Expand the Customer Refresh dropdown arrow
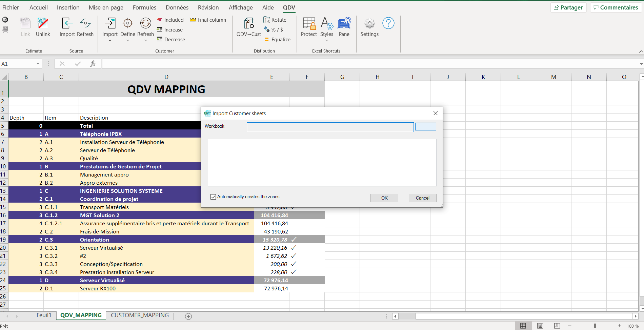Screen dimensions: 644x330 pyautogui.click(x=146, y=41)
